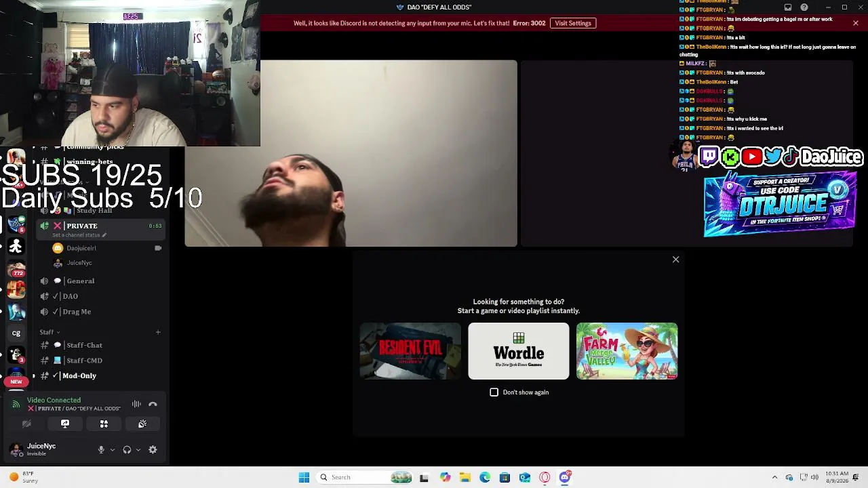Show hidden system tray icons
Viewport: 868px width, 488px height.
tap(775, 477)
